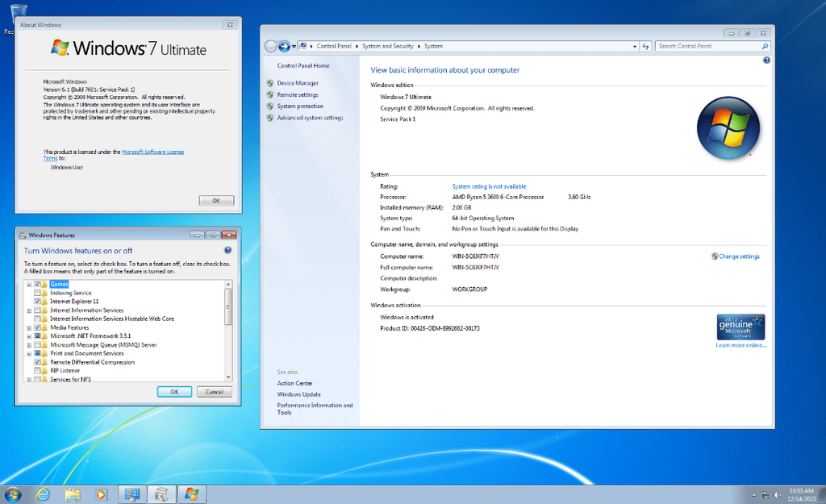The image size is (826, 504).
Task: Click System rating is not available
Action: pyautogui.click(x=489, y=186)
